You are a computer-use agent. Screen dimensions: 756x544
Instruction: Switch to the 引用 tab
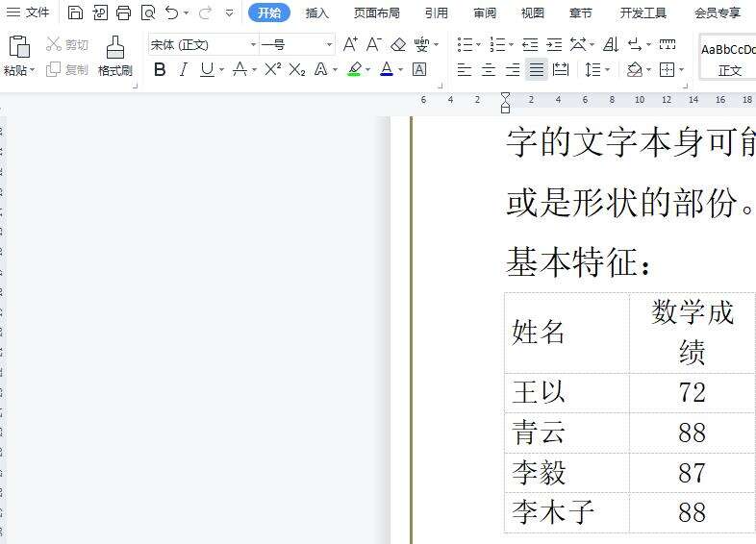tap(437, 13)
